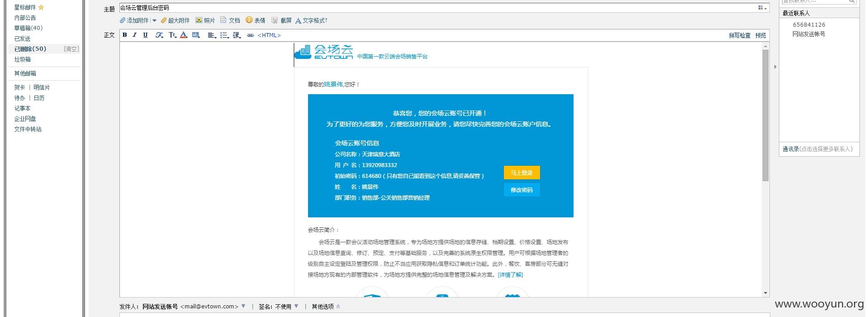Open the [详情了解] details link
Image resolution: width=868 pixels, height=317 pixels.
(510, 275)
